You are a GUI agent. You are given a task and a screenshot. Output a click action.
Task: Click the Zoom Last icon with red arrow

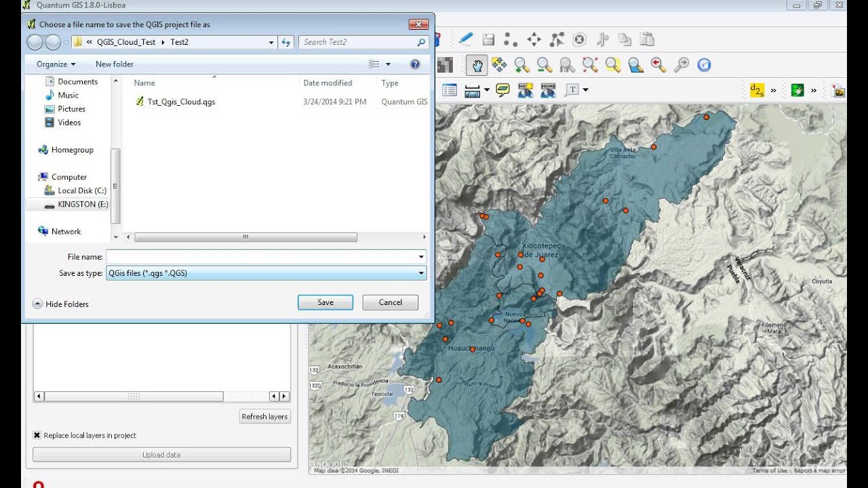tap(658, 64)
